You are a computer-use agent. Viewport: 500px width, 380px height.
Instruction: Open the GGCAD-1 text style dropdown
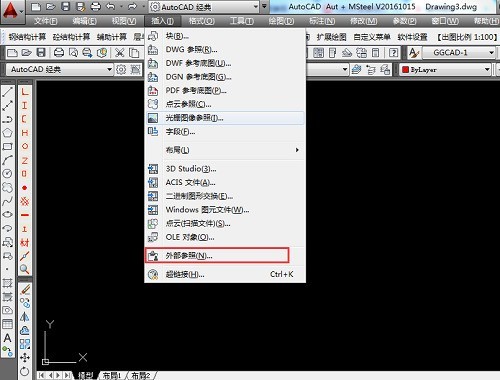[458, 53]
